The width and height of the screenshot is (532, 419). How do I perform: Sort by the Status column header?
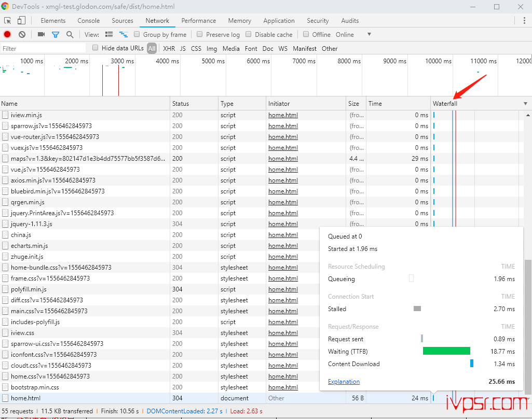(x=194, y=104)
